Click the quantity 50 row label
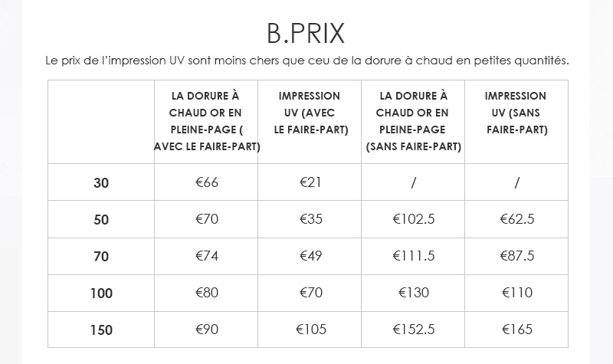 tap(101, 220)
